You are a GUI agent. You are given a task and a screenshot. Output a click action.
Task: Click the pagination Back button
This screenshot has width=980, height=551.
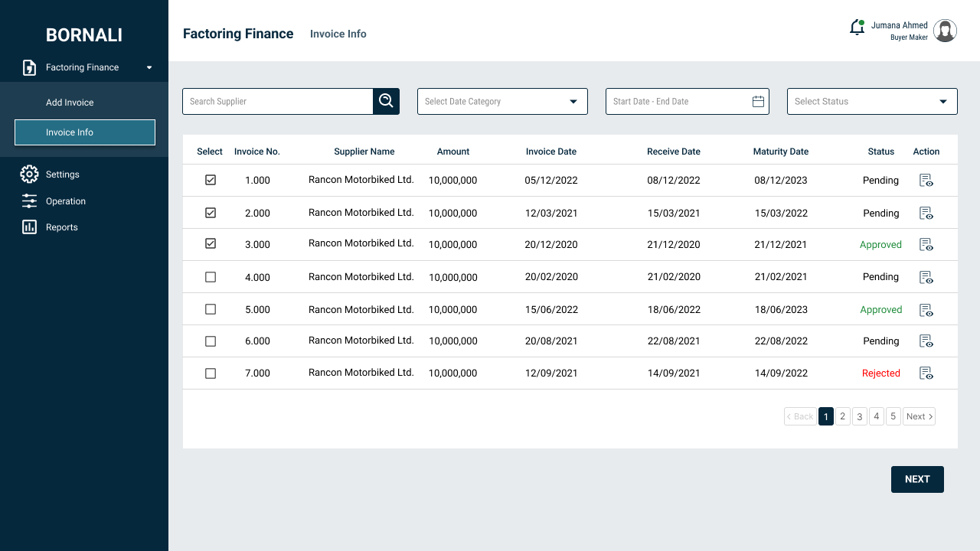(x=800, y=416)
